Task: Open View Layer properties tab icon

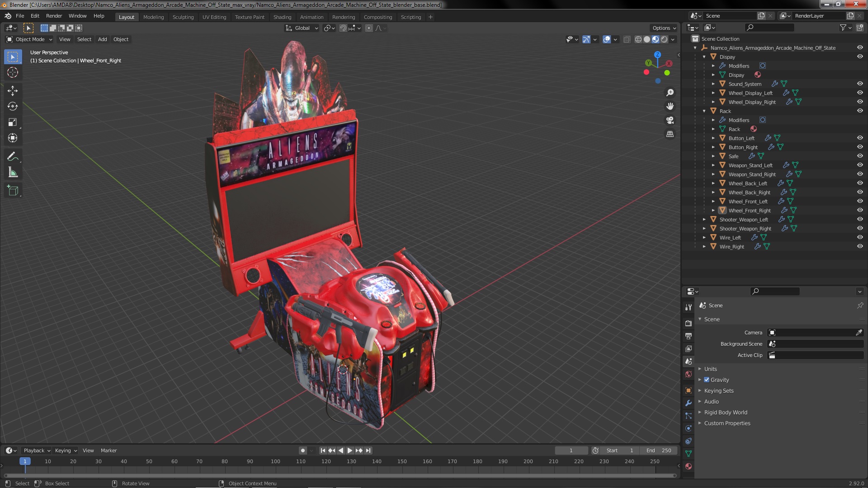Action: point(689,349)
